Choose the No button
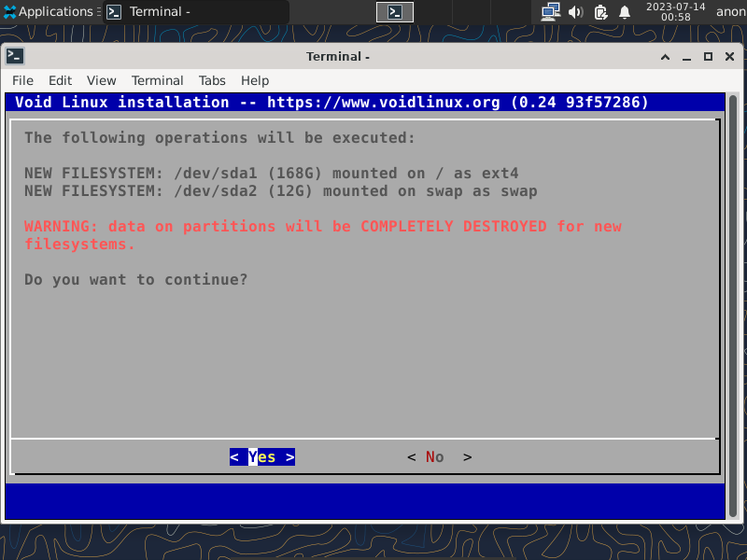Viewport: 747px width, 560px height. pos(439,457)
